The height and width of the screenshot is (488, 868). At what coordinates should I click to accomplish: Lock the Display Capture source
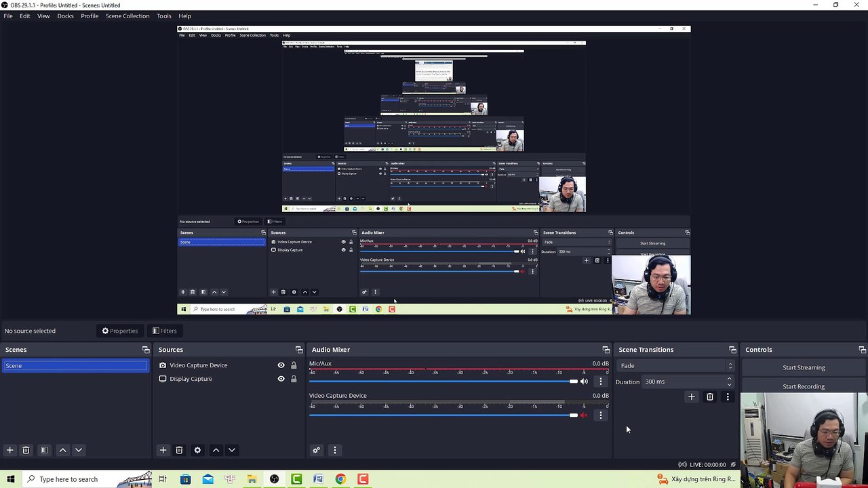pos(294,379)
